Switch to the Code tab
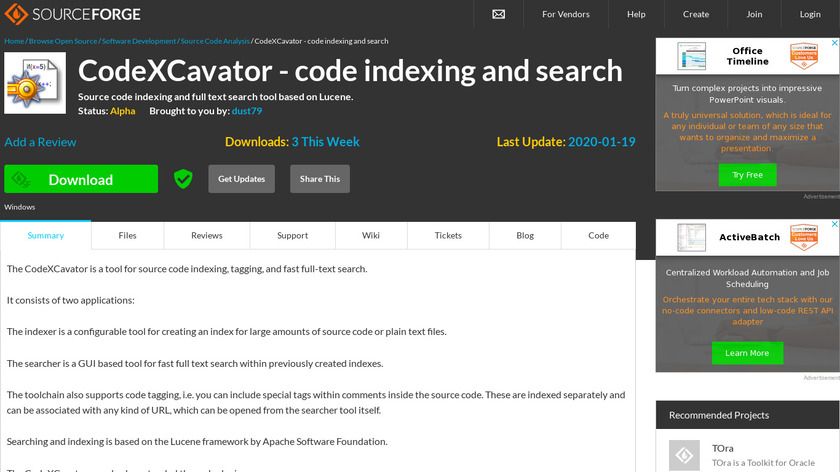Image resolution: width=840 pixels, height=472 pixels. pos(598,235)
